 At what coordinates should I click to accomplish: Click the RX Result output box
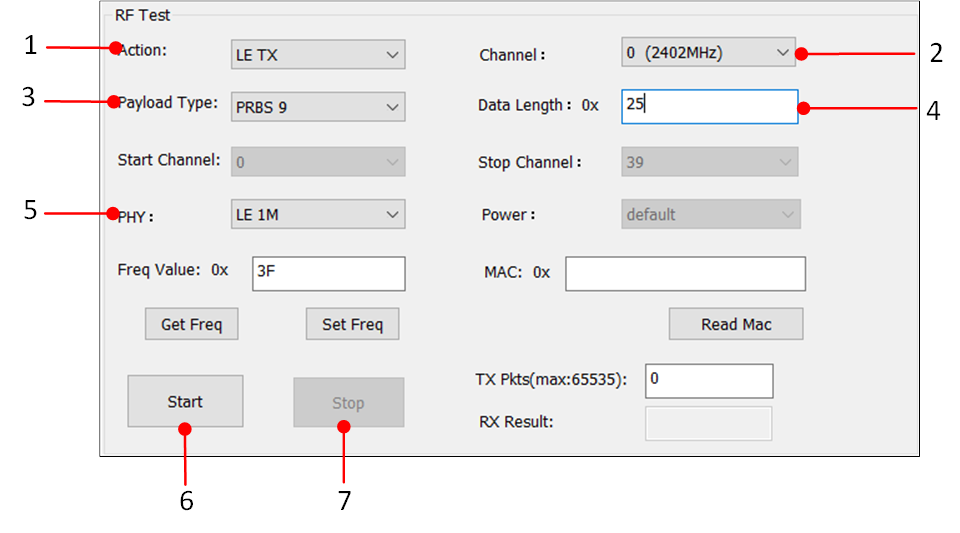coord(708,423)
